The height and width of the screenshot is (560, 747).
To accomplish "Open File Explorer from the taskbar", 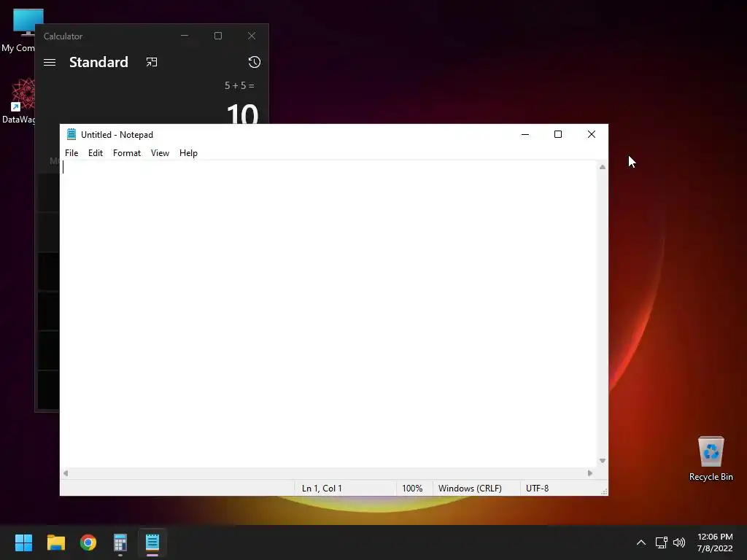I will pos(55,542).
